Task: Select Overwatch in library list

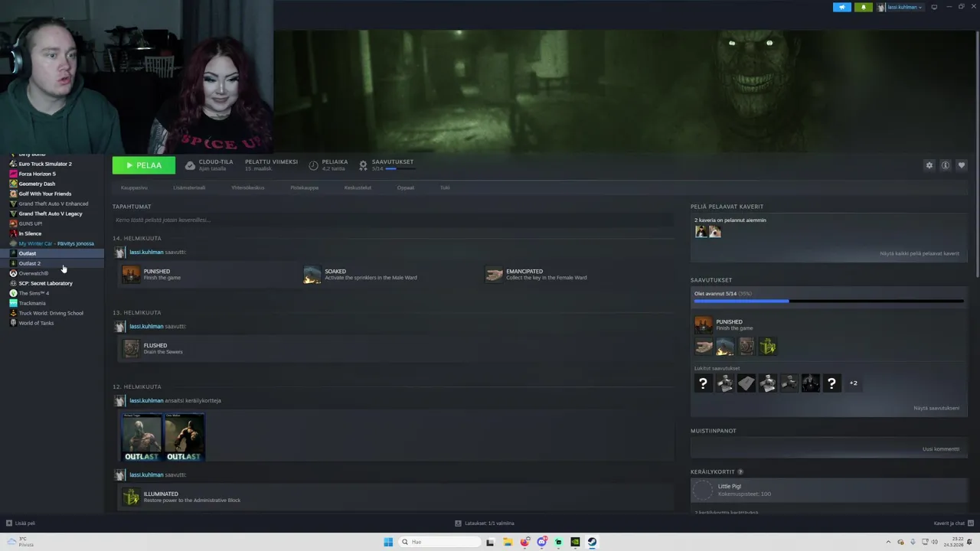Action: click(33, 273)
